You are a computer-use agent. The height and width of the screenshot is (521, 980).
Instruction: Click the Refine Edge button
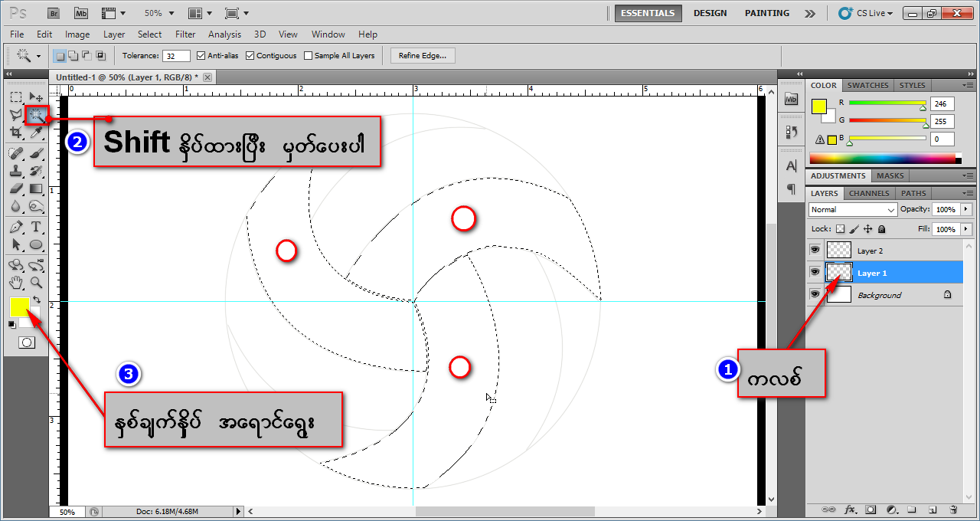pos(423,56)
